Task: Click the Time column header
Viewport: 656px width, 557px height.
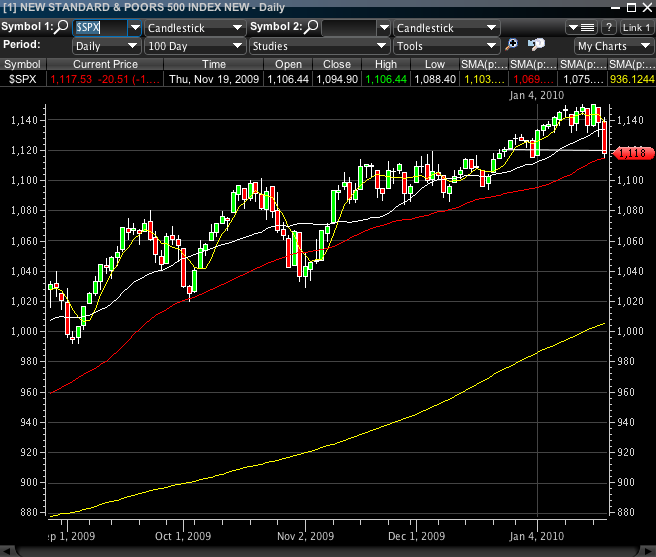Action: [213, 64]
